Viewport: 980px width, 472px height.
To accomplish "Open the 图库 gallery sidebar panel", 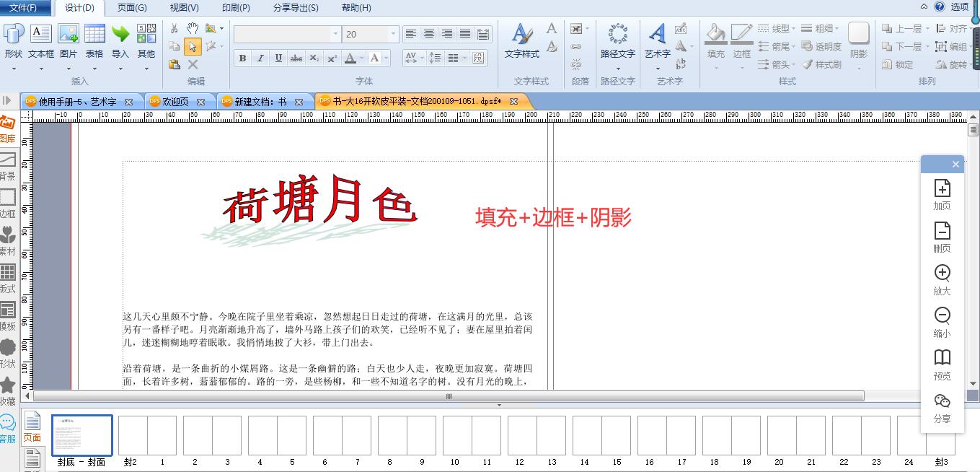I will 7,129.
